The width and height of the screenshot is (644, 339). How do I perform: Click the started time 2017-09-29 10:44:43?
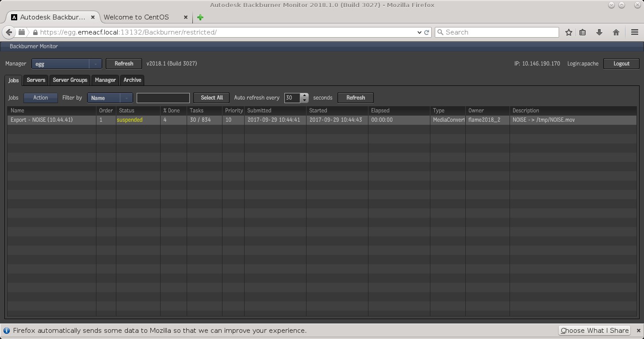point(336,120)
